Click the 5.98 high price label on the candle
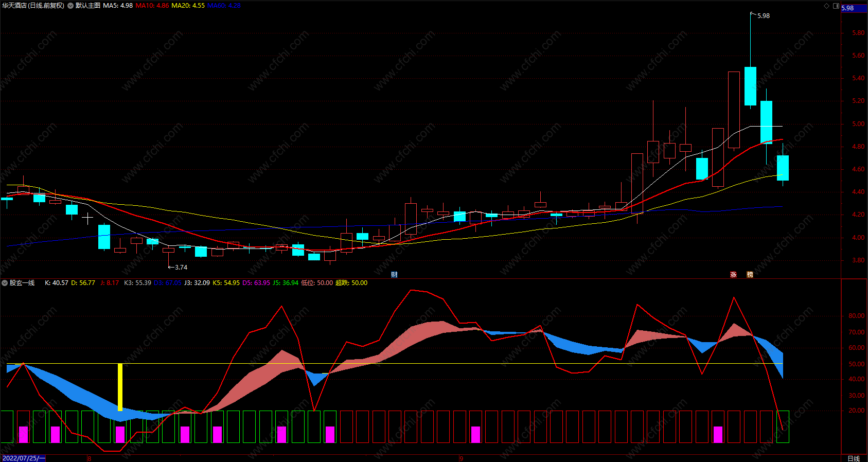Screen dimensions: 868x462 click(x=764, y=16)
